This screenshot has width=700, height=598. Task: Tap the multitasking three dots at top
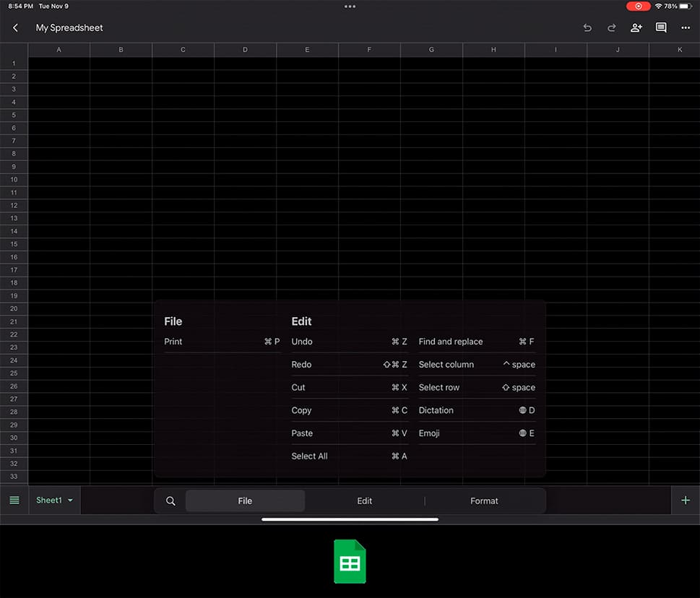(x=350, y=6)
